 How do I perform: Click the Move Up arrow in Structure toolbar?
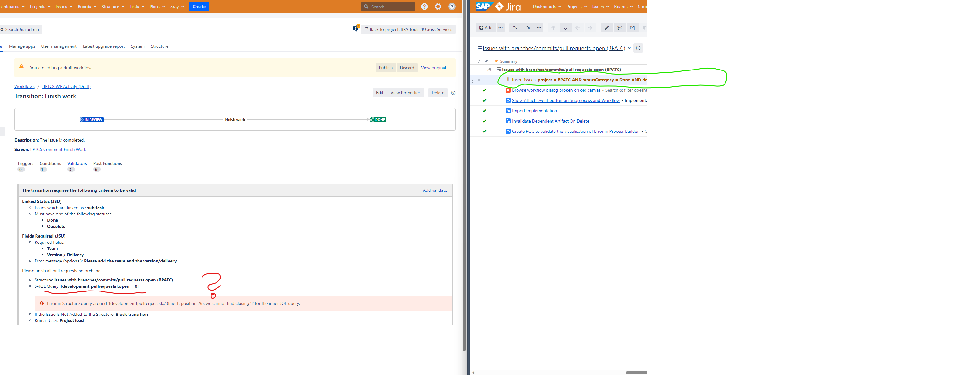tap(553, 28)
